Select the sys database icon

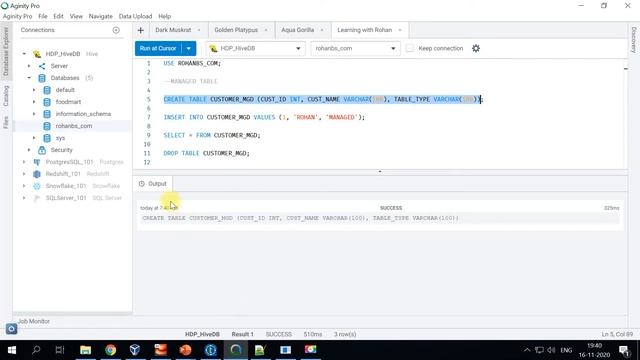click(47, 138)
